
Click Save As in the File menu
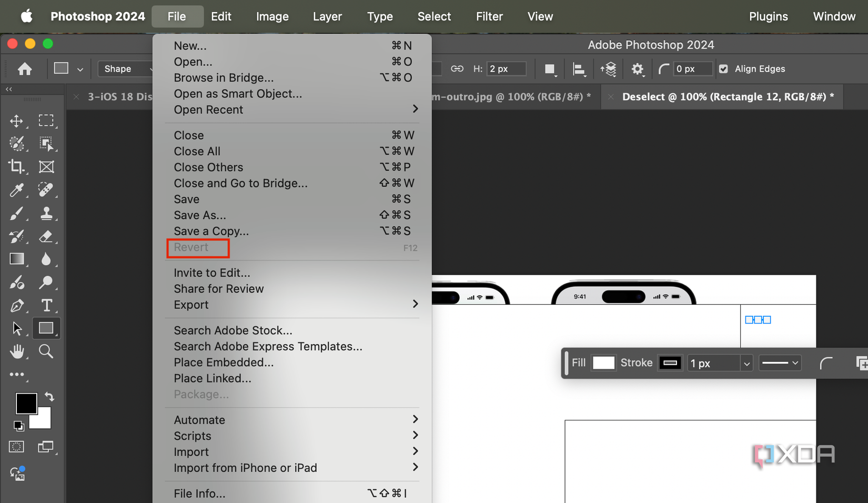tap(200, 215)
